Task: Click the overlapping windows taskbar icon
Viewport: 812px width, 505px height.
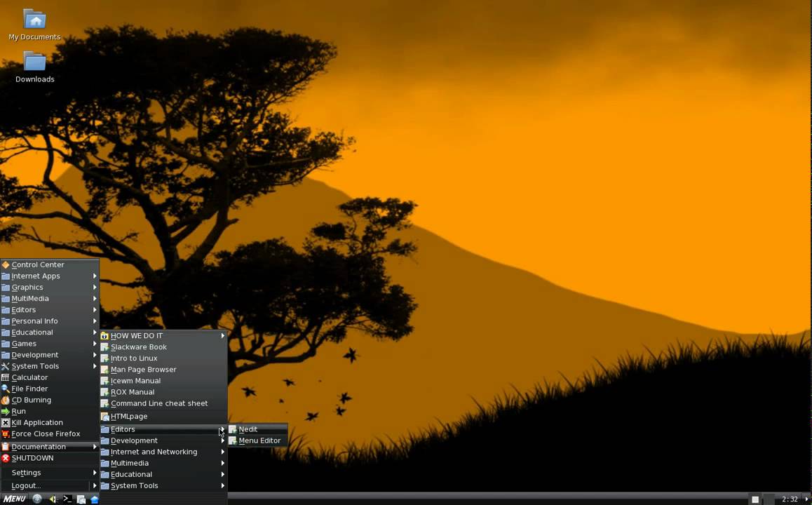Action: click(x=81, y=499)
